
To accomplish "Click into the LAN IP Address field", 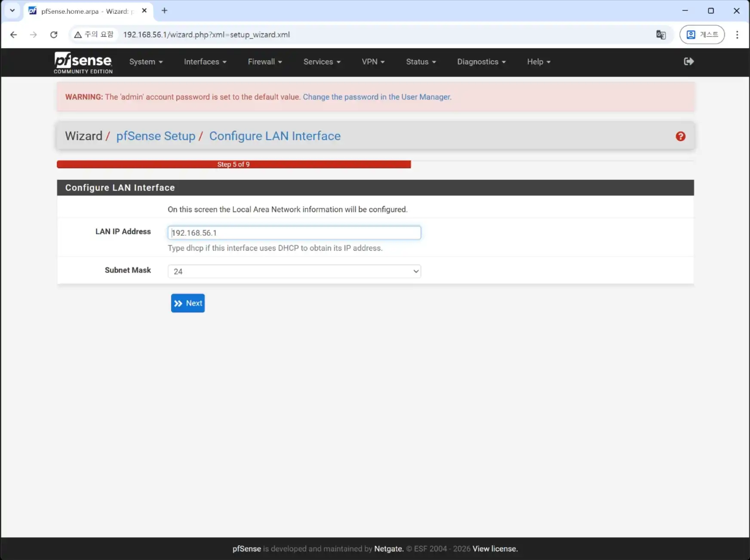I will coord(294,233).
